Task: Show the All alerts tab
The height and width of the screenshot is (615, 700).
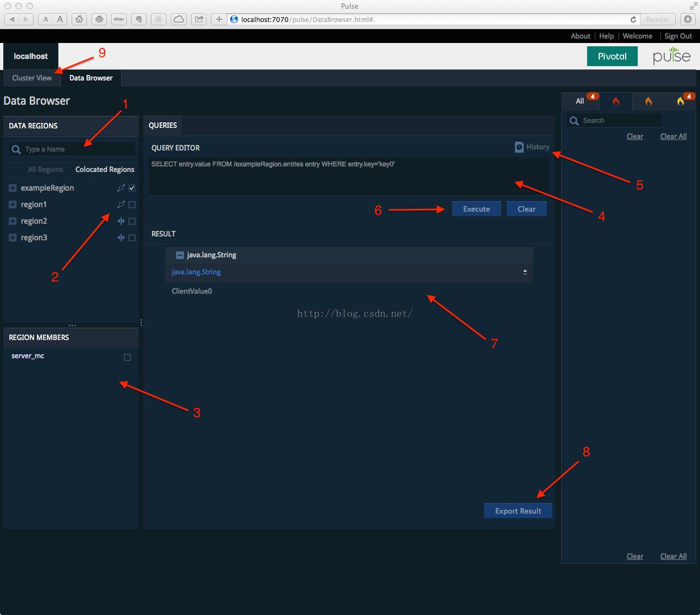Action: 580,101
